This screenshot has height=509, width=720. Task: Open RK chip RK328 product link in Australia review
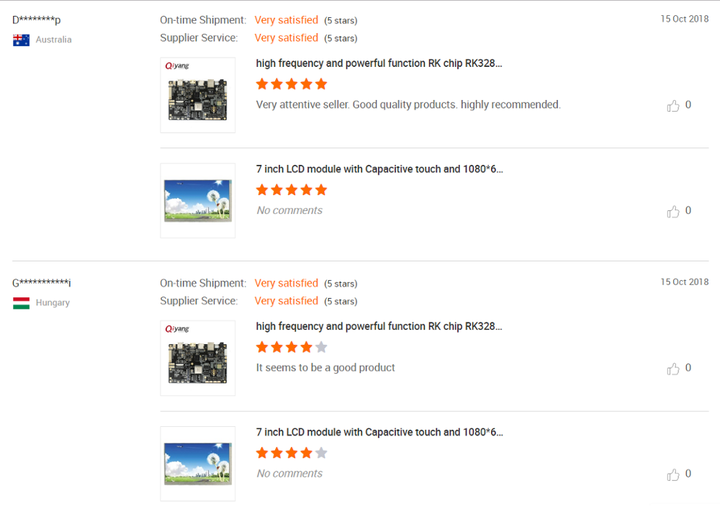(379, 63)
